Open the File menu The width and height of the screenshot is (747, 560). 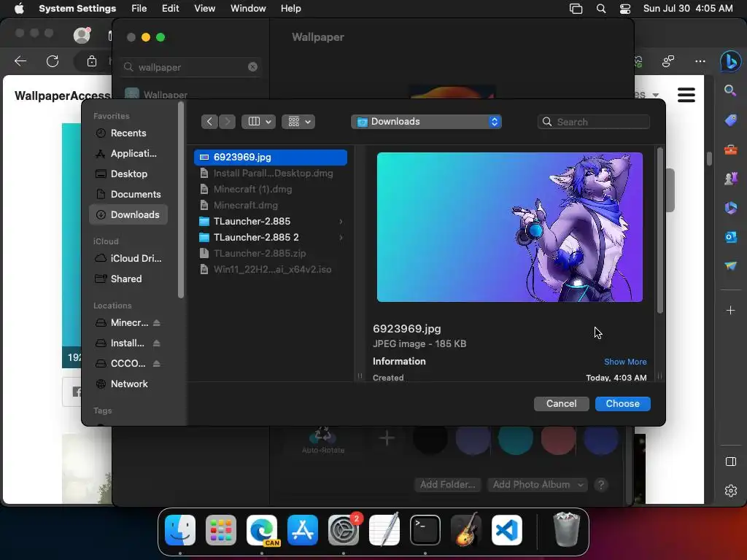point(139,9)
